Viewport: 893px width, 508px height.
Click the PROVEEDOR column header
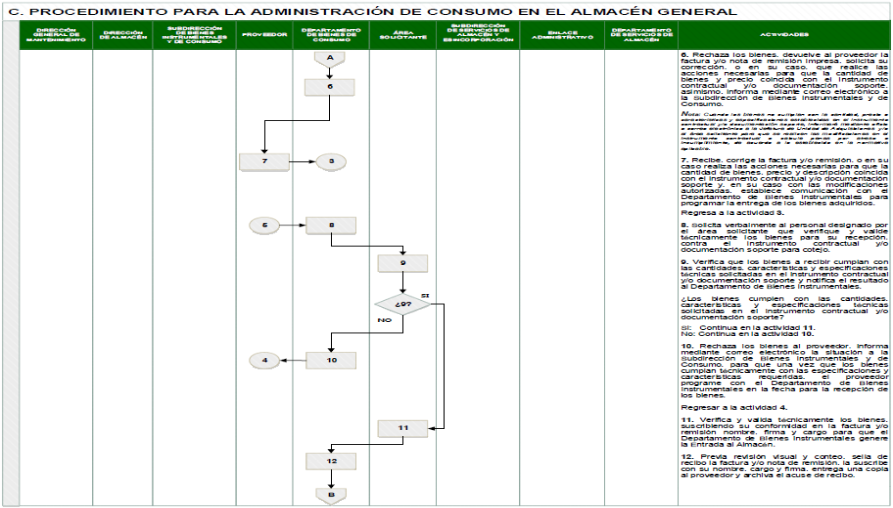click(x=265, y=35)
